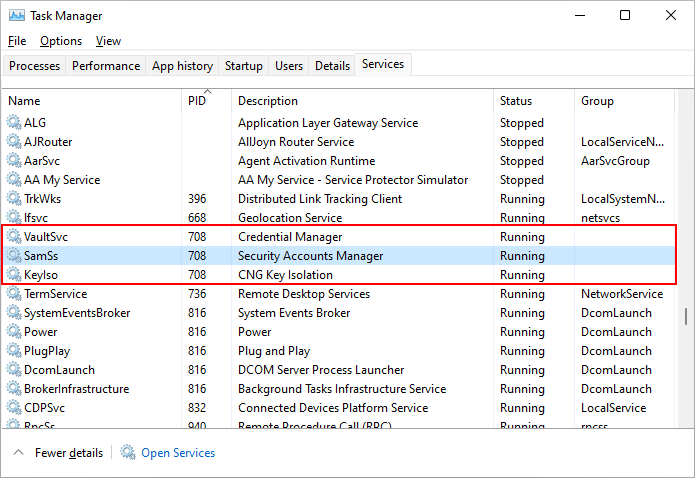695x478 pixels.
Task: Switch to the Performance tab
Action: click(x=106, y=66)
